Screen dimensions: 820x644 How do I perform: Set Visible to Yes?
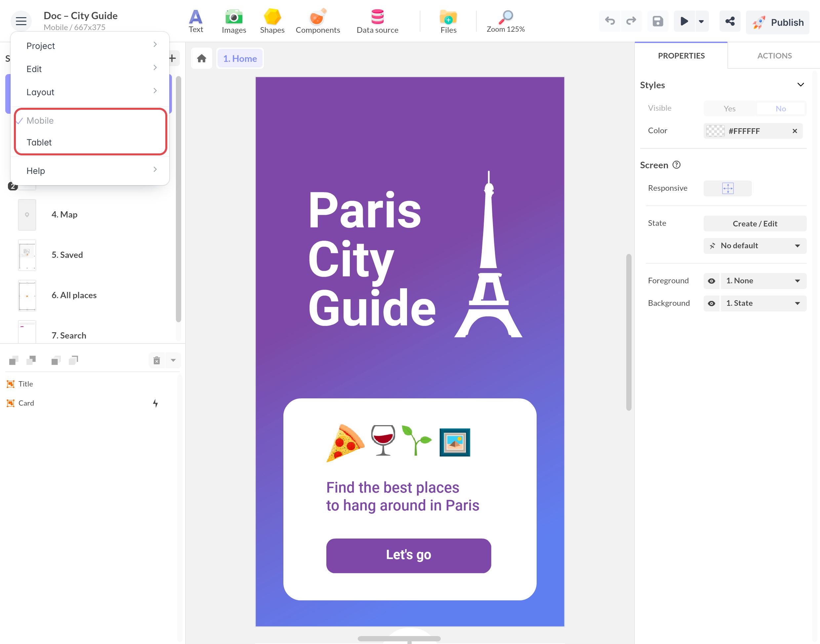[729, 108]
